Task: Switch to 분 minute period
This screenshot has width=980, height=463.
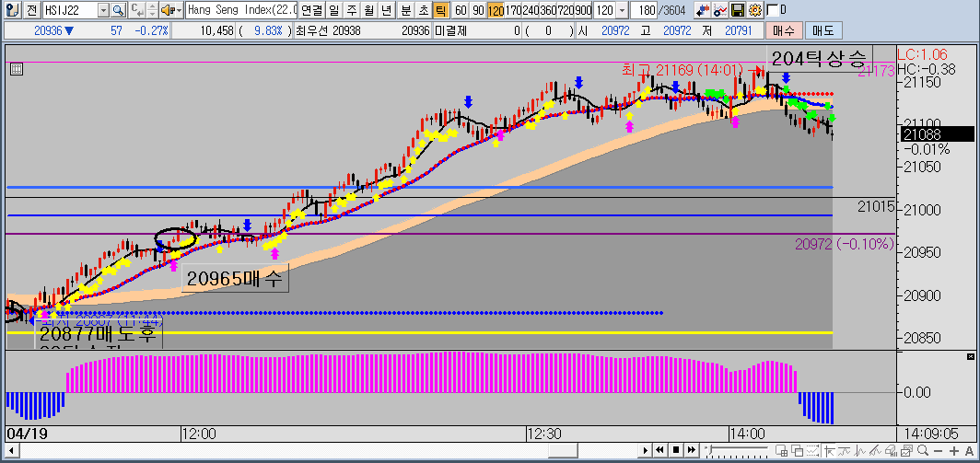Action: click(x=405, y=10)
